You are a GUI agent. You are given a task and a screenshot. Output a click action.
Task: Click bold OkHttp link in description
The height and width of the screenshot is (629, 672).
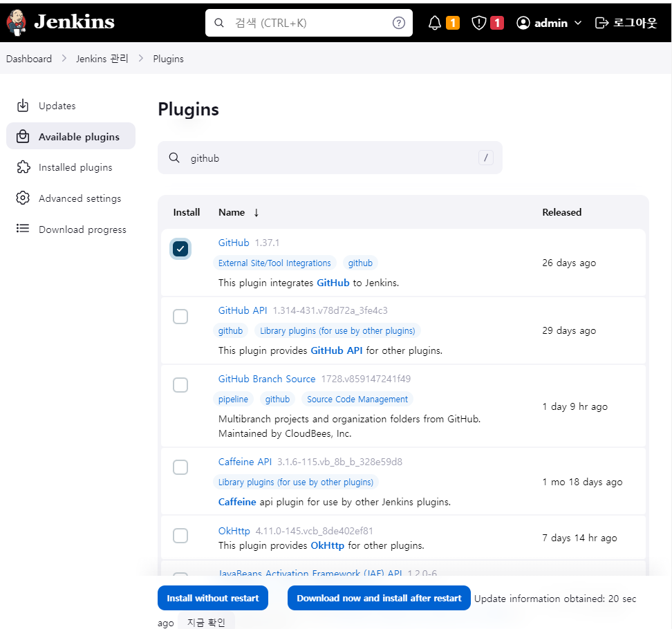pyautogui.click(x=328, y=545)
